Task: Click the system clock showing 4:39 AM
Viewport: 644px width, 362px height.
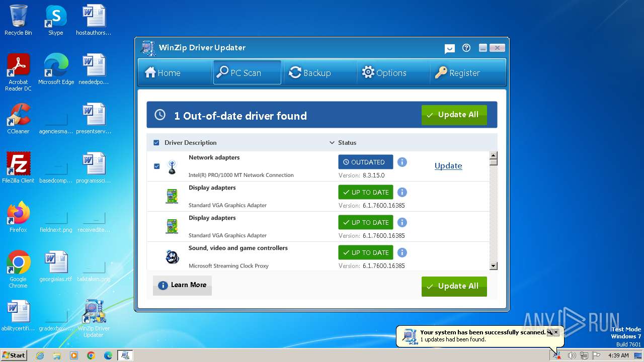Action: pos(618,355)
